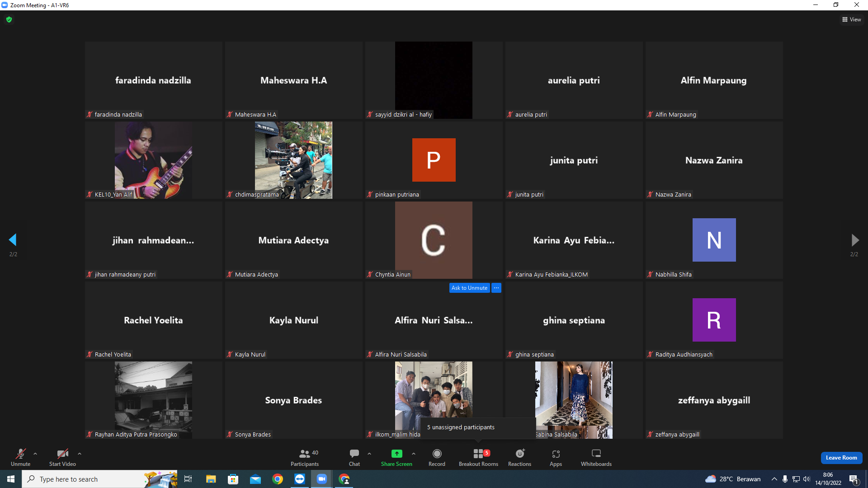Click the 'Mutiara Adectya' name label
Screen dimensions: 868x488
(x=256, y=275)
